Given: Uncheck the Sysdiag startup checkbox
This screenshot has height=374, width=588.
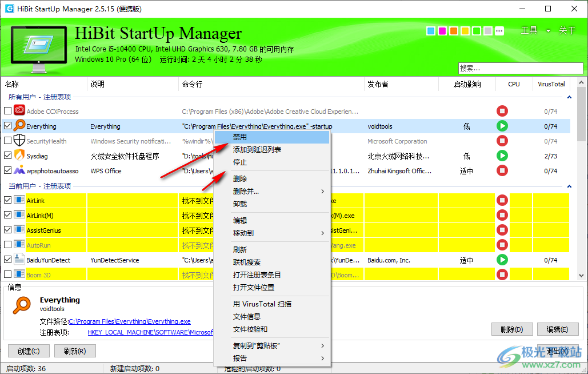Looking at the screenshot, I should pos(7,156).
